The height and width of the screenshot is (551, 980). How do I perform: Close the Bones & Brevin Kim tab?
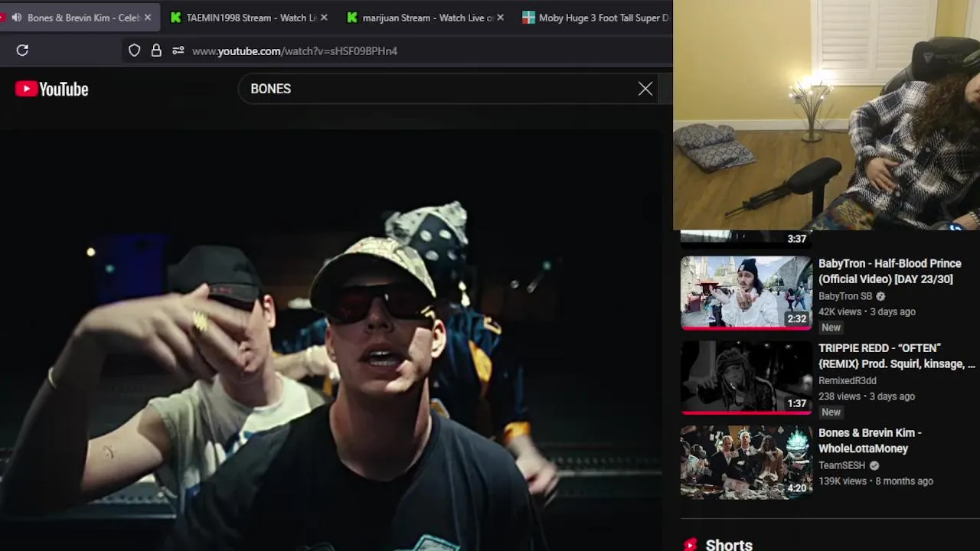click(x=148, y=18)
